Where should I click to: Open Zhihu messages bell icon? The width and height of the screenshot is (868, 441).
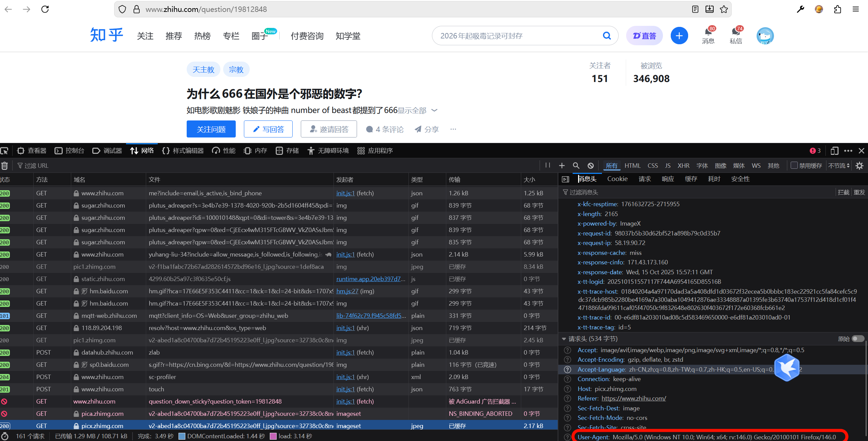tap(708, 33)
